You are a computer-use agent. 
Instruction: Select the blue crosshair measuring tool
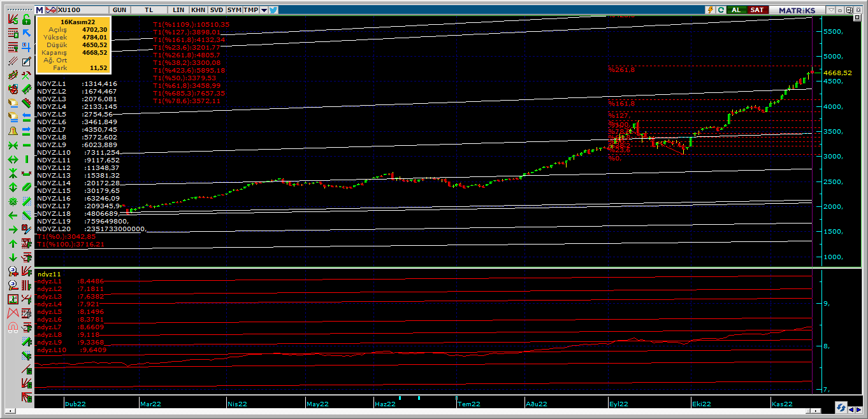tap(26, 47)
